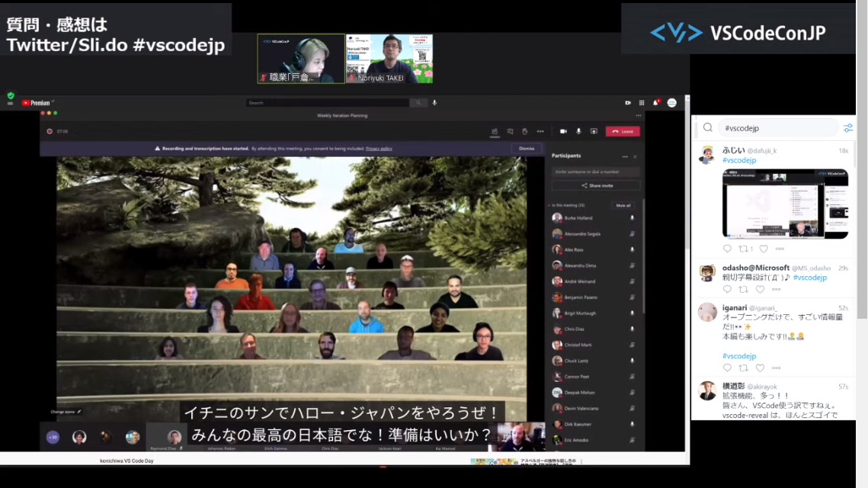Collapse the 'In this meeting' section
The width and height of the screenshot is (868, 488).
pyautogui.click(x=549, y=206)
